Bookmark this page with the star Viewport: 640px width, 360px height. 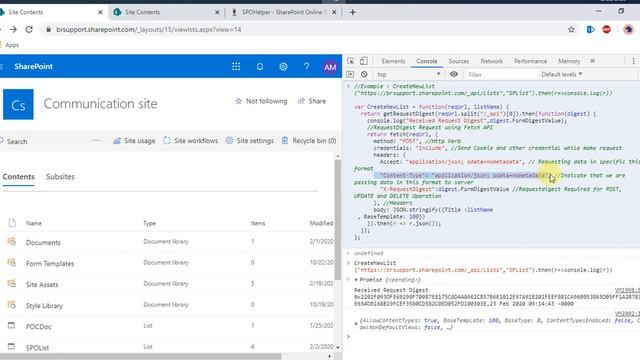click(x=571, y=29)
